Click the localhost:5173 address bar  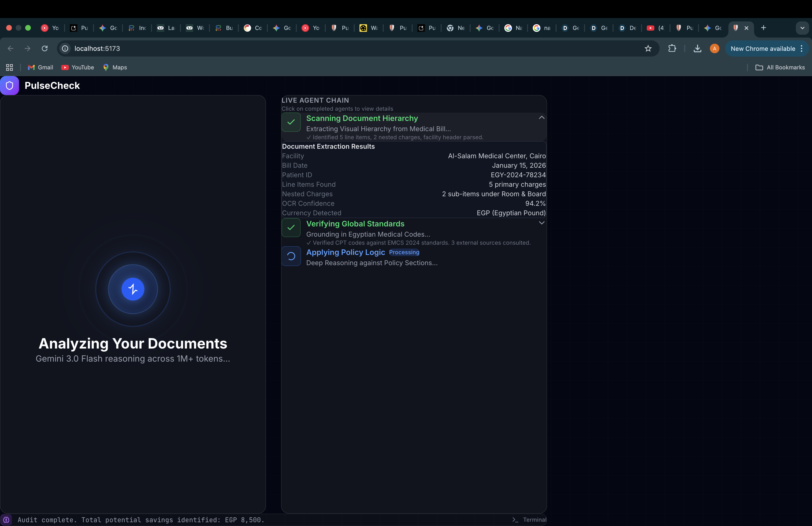coord(341,48)
